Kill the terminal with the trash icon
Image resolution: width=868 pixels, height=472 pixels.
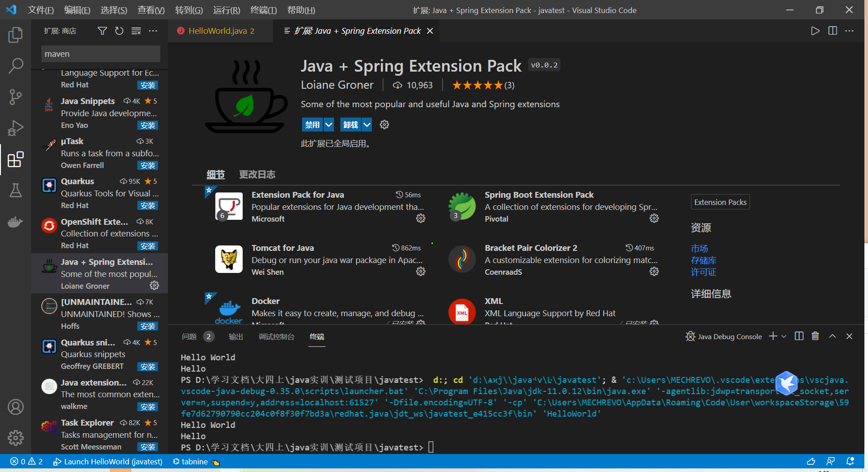tap(815, 336)
